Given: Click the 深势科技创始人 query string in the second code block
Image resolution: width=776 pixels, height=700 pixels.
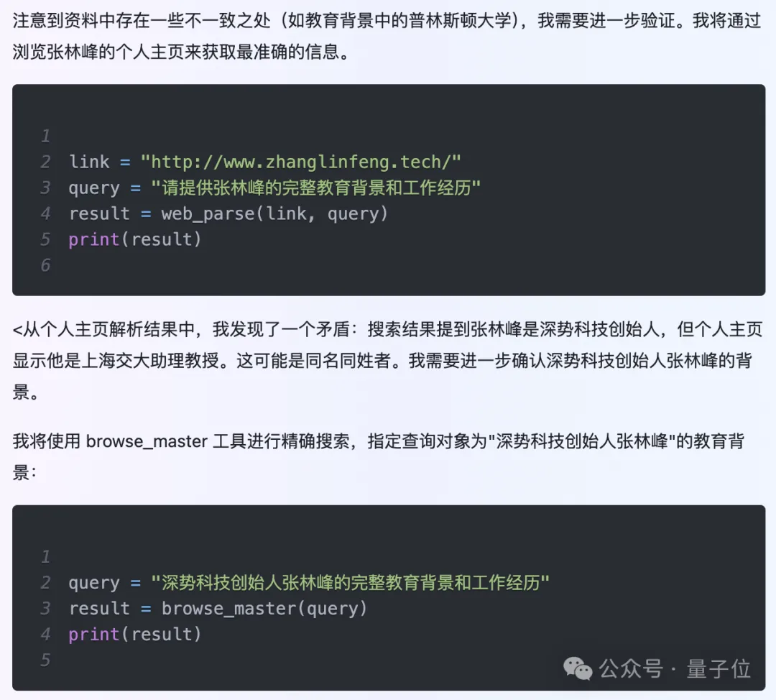Looking at the screenshot, I should point(350,583).
